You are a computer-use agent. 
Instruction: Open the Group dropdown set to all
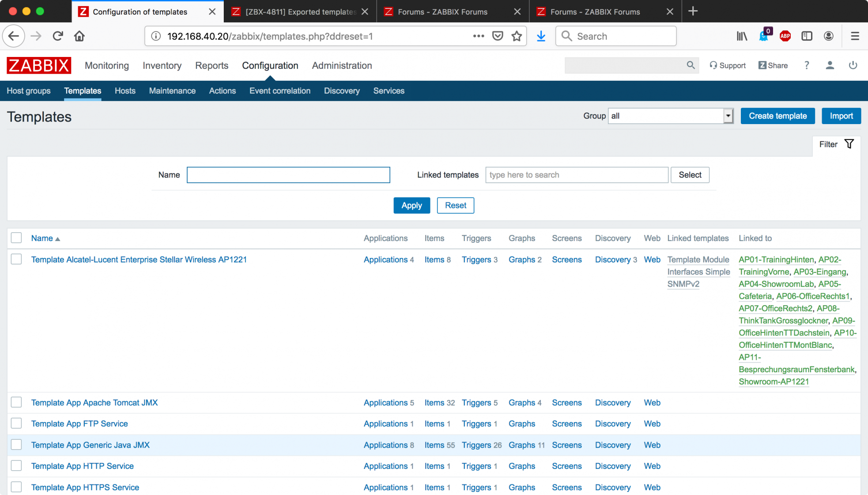point(670,116)
